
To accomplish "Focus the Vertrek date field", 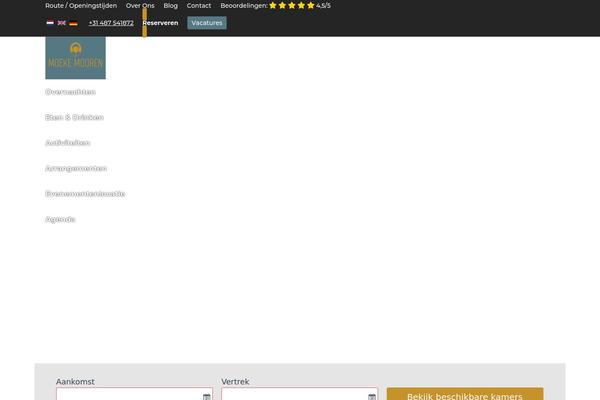I will point(300,394).
